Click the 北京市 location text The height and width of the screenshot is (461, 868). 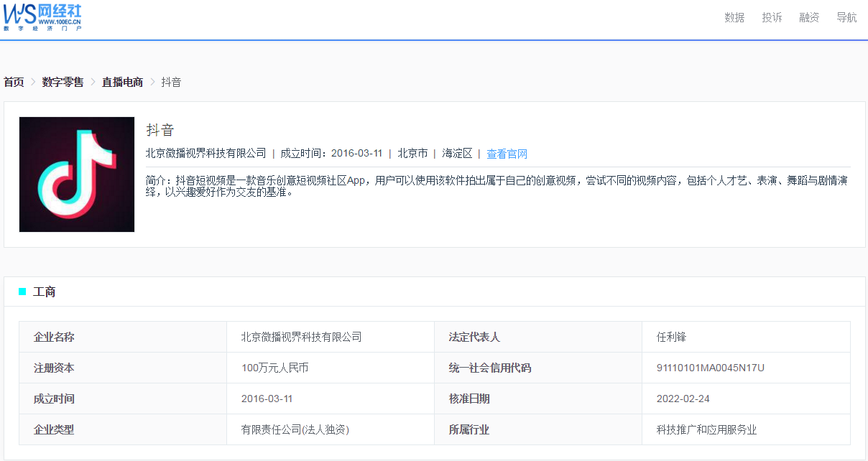click(412, 153)
